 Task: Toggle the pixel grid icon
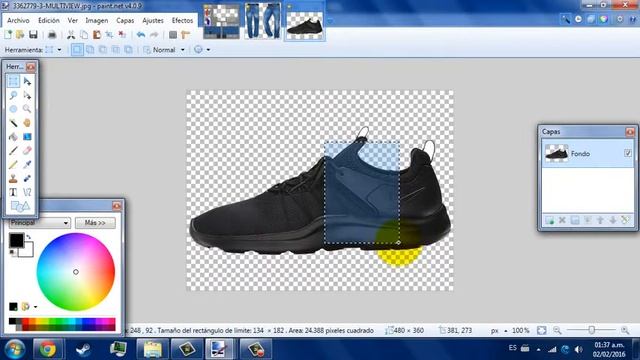pos(173,35)
